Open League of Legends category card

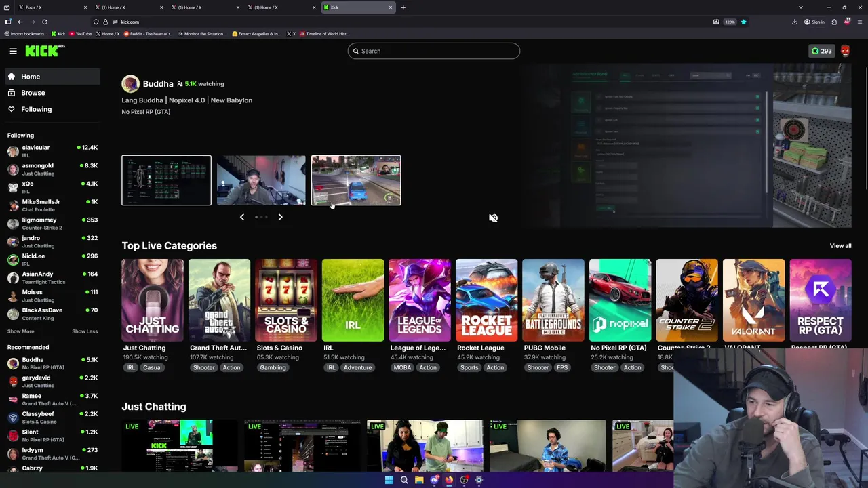tap(419, 300)
